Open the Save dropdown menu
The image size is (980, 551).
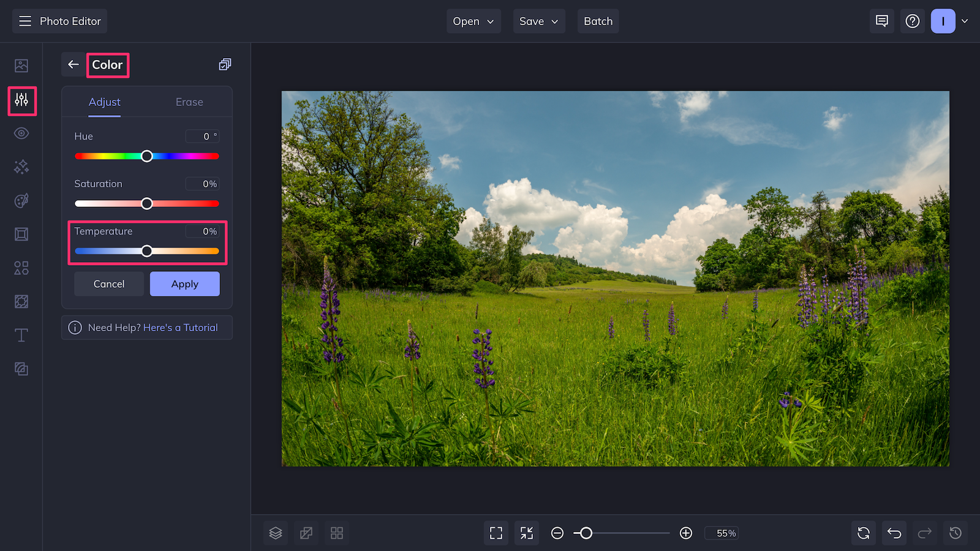538,21
